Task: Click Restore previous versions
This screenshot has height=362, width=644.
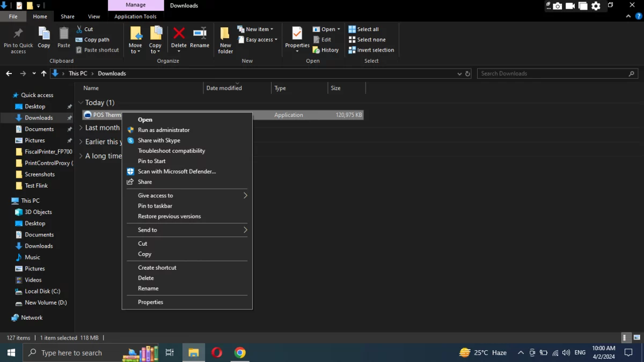Action: 170,216
